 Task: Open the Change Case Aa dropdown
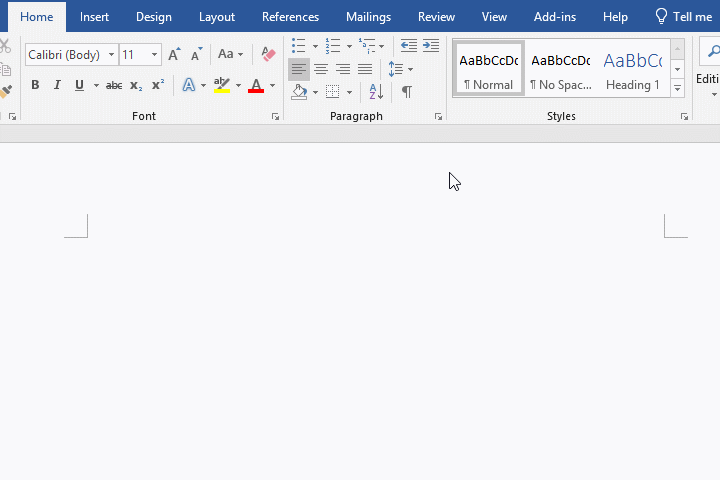click(x=230, y=54)
